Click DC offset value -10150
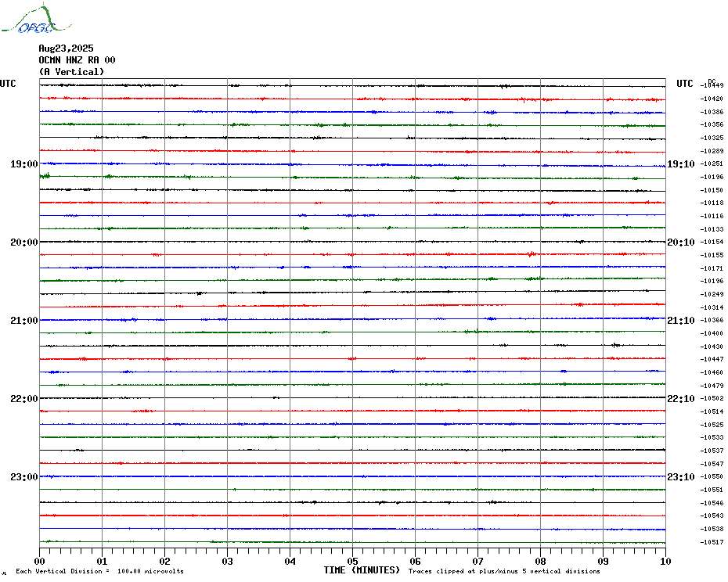This screenshot has width=728, height=582. 712,190
